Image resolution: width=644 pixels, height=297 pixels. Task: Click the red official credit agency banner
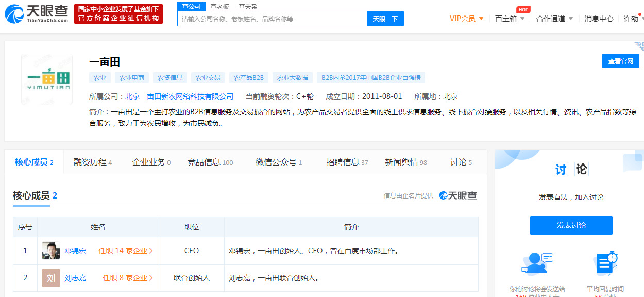pyautogui.click(x=118, y=14)
